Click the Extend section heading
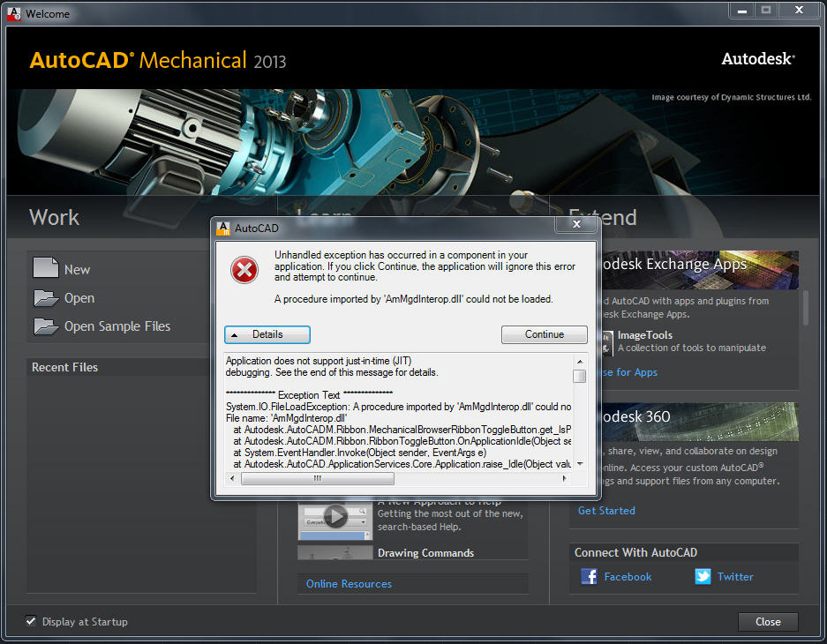Viewport: 827px width, 644px height. click(x=602, y=218)
